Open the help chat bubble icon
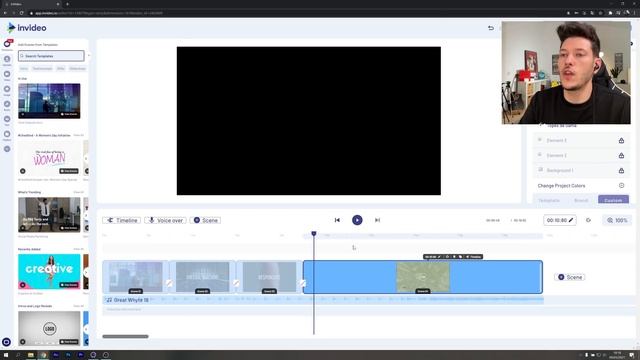This screenshot has width=640, height=360. click(x=7, y=342)
